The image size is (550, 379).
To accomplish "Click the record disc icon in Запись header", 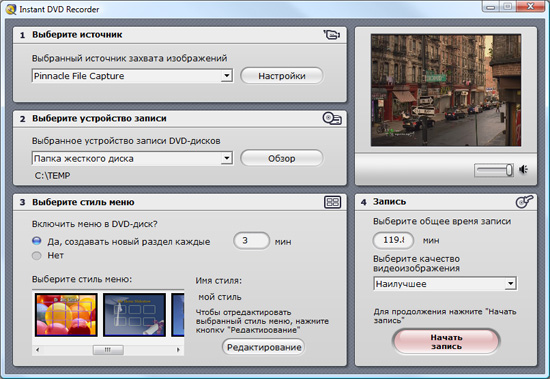I will [524, 202].
